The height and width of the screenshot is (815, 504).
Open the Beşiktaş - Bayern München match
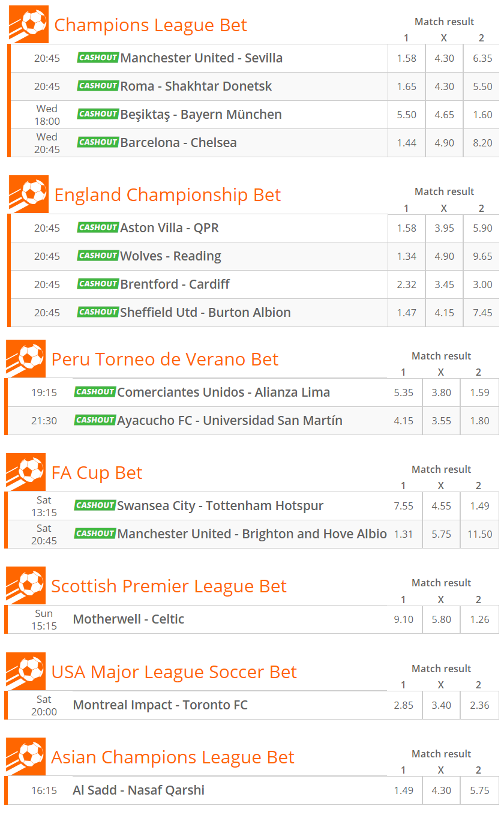pyautogui.click(x=200, y=115)
